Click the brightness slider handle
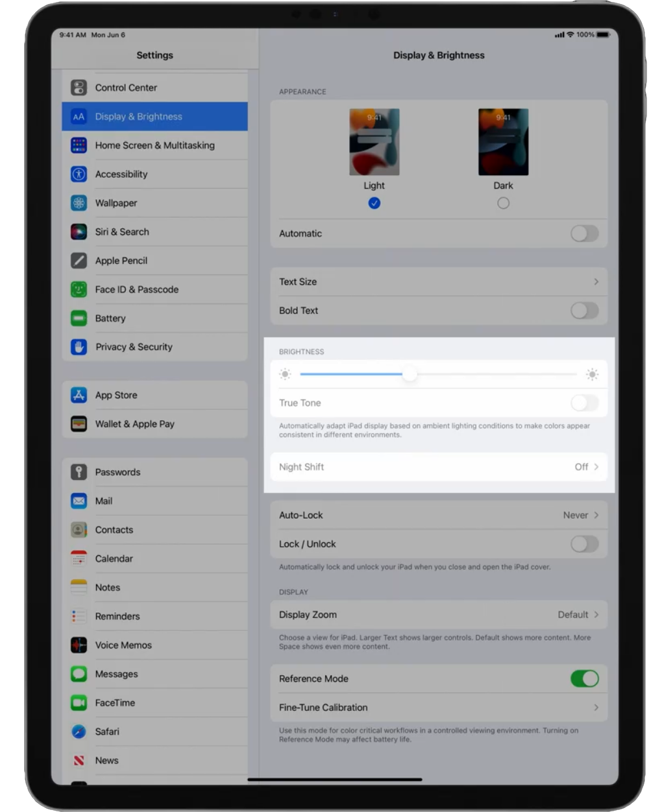This screenshot has width=649, height=812. pyautogui.click(x=410, y=374)
